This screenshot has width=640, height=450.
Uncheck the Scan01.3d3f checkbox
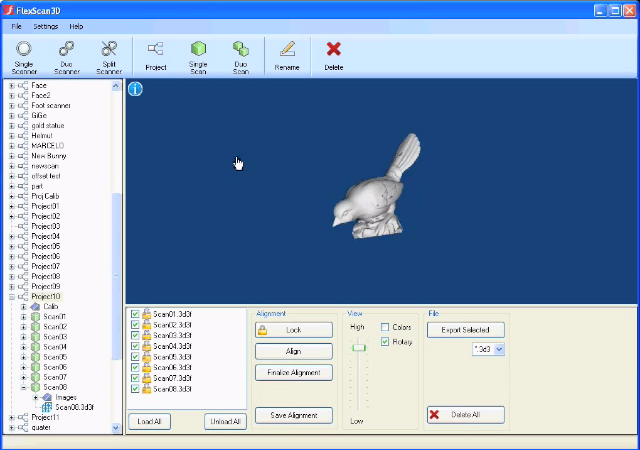(x=135, y=314)
